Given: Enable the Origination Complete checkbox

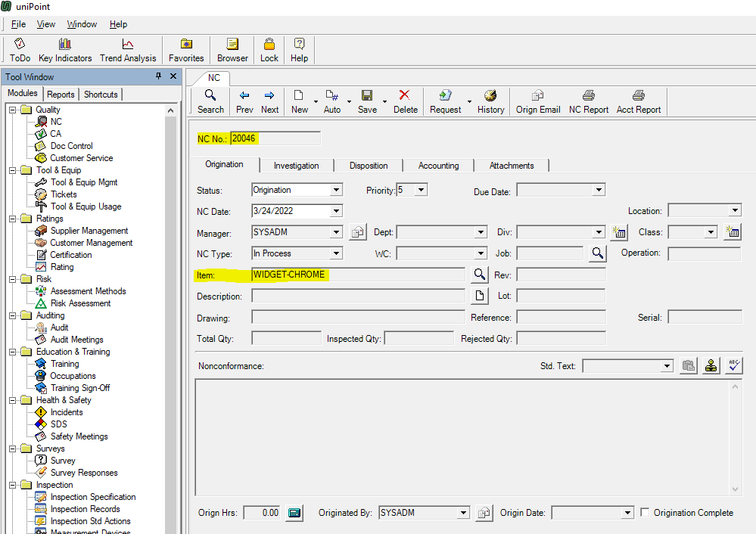Looking at the screenshot, I should point(645,513).
